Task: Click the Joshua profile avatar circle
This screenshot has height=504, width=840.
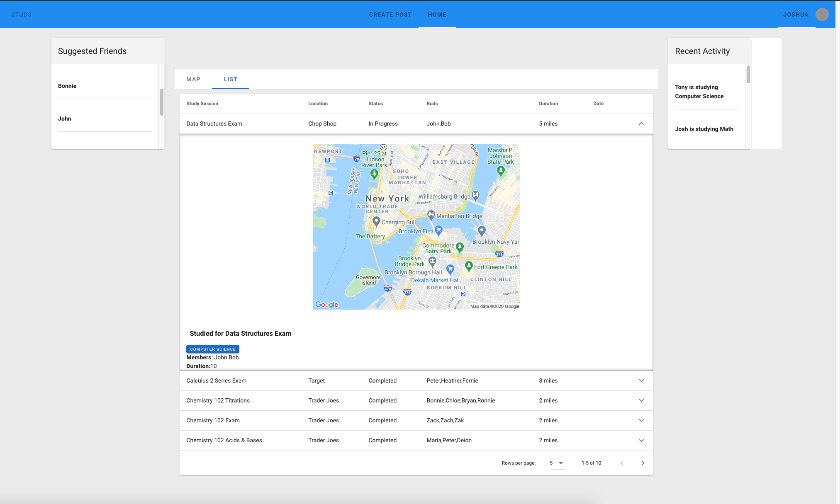Action: pos(822,15)
